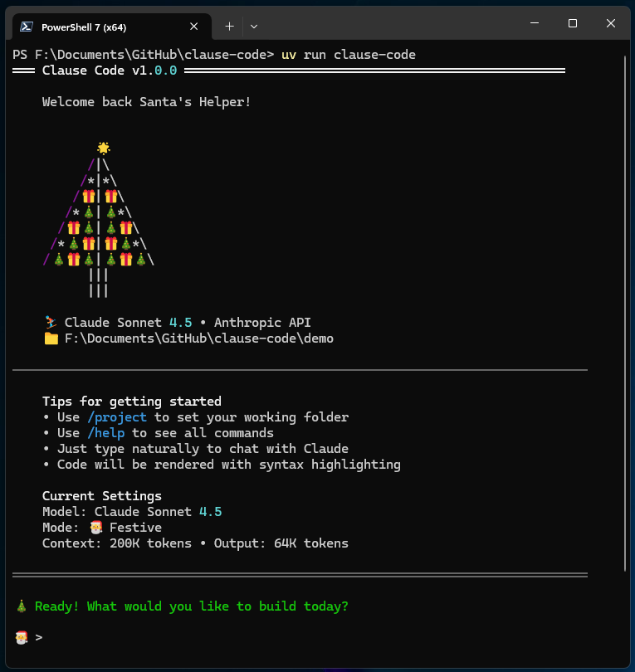This screenshot has width=635, height=672.
Task: Click the /project command text
Action: [117, 417]
